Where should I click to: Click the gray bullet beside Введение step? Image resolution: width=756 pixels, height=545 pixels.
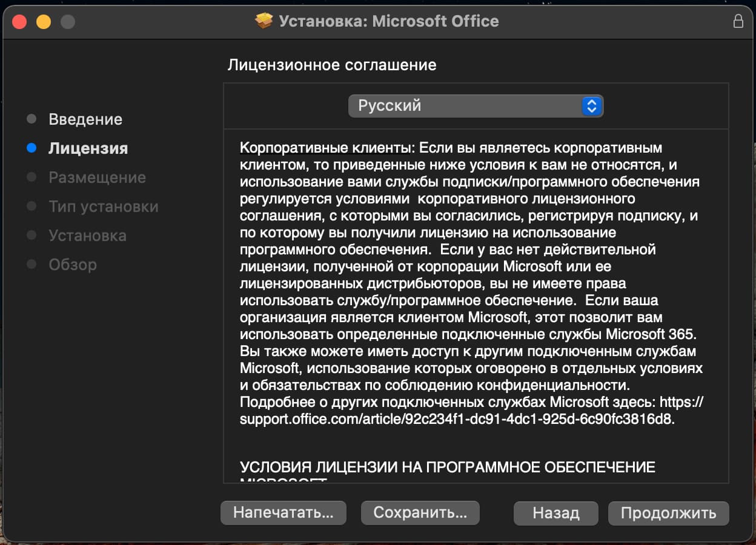pos(31,119)
